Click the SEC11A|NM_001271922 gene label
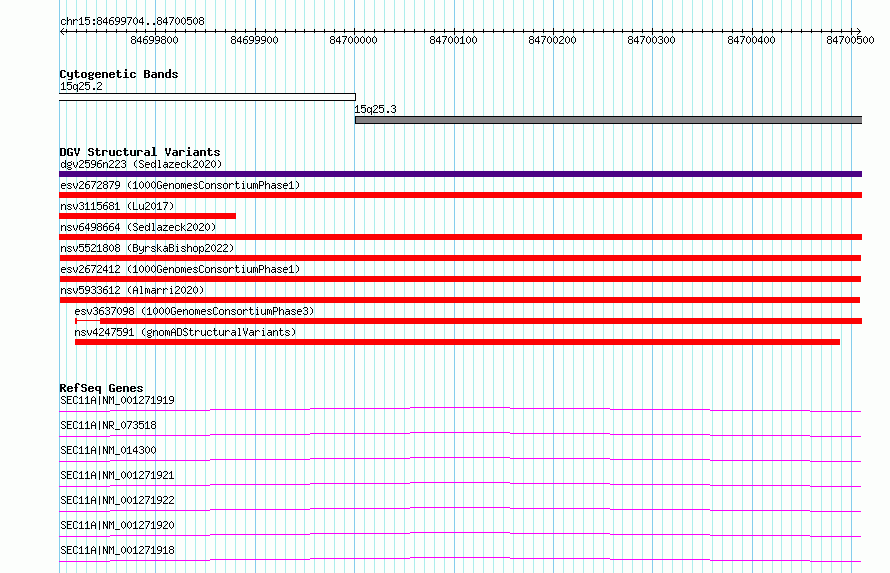The width and height of the screenshot is (890, 573). 117,500
